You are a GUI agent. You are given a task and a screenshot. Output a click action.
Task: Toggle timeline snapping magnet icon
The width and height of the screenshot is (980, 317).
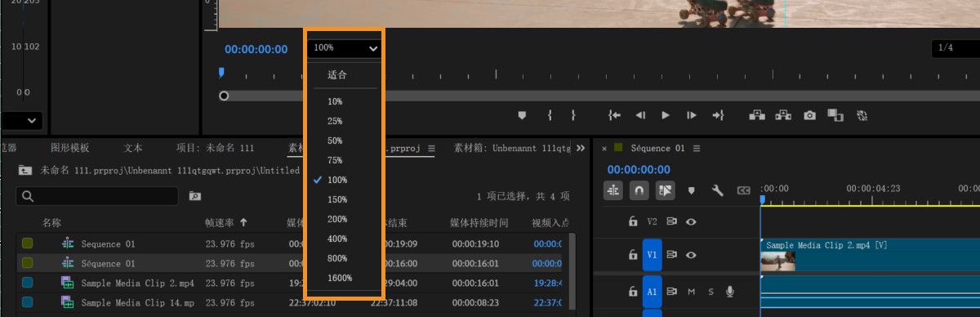point(639,190)
